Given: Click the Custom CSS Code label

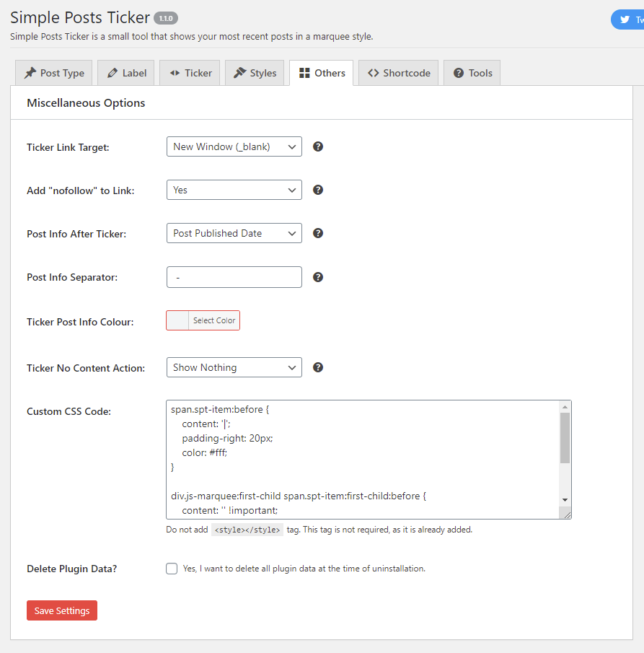Looking at the screenshot, I should pyautogui.click(x=69, y=411).
